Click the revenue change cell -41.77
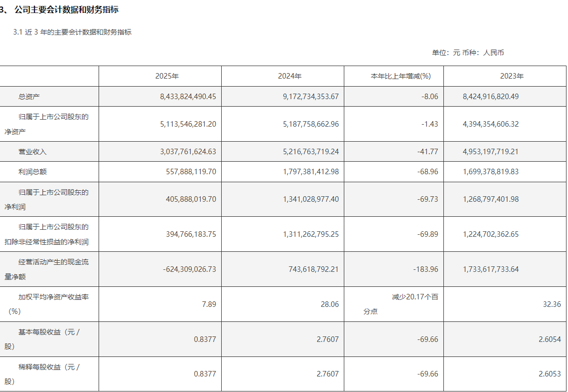Screen dimensions: 568x392 click(x=428, y=152)
